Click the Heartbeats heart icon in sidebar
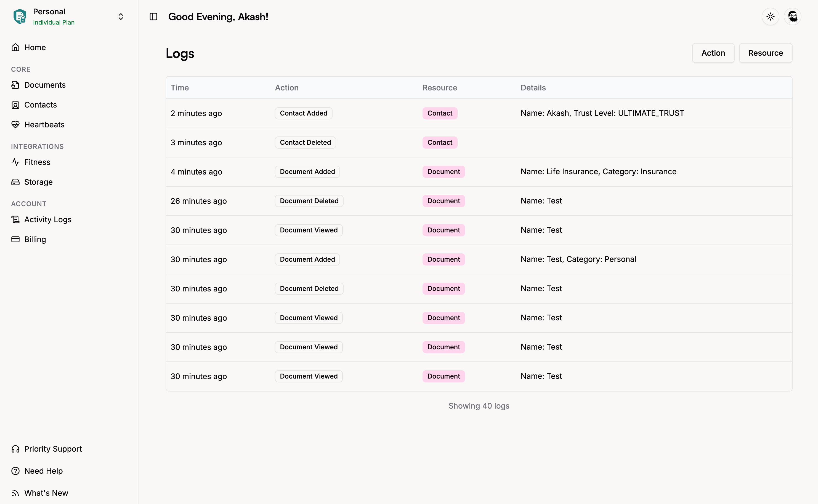This screenshot has height=504, width=818. coord(15,125)
